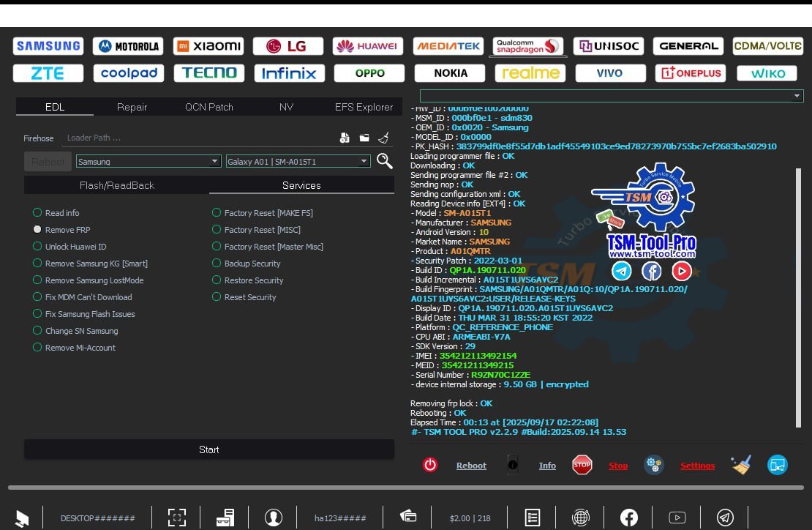Select the LG brand logo button
The image size is (812, 530).
pyautogui.click(x=288, y=46)
